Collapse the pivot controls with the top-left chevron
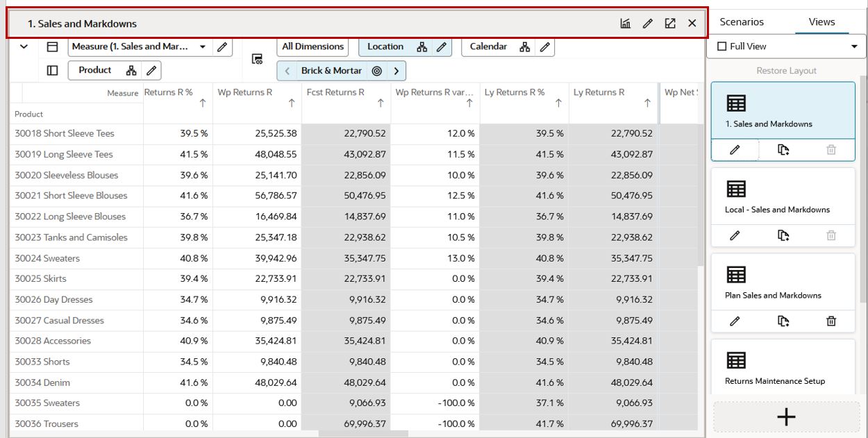 click(23, 47)
